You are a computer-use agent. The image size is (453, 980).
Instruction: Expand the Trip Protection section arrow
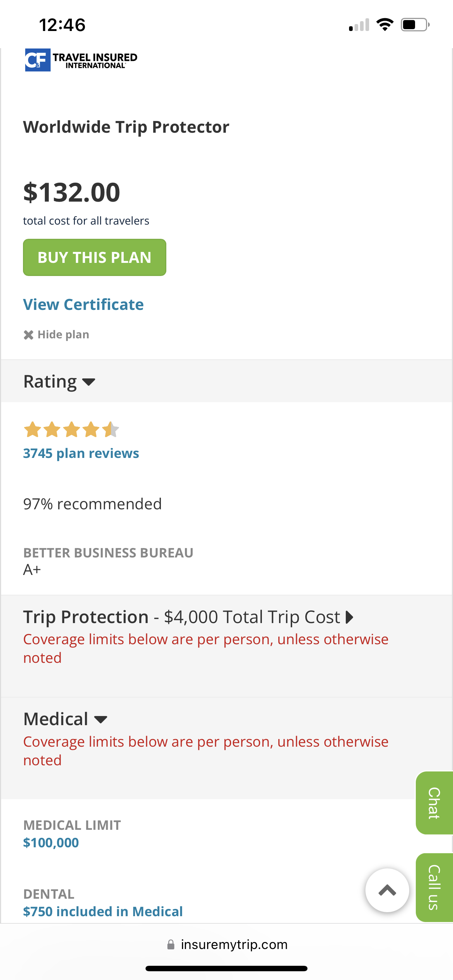349,617
